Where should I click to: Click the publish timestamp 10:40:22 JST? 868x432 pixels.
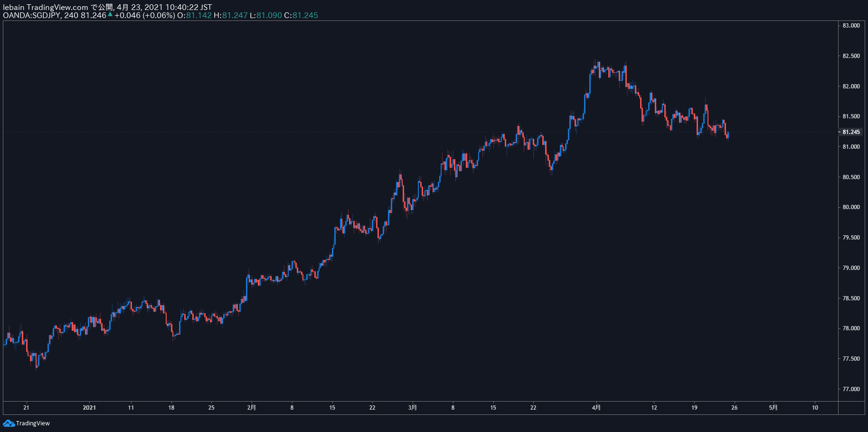point(189,7)
